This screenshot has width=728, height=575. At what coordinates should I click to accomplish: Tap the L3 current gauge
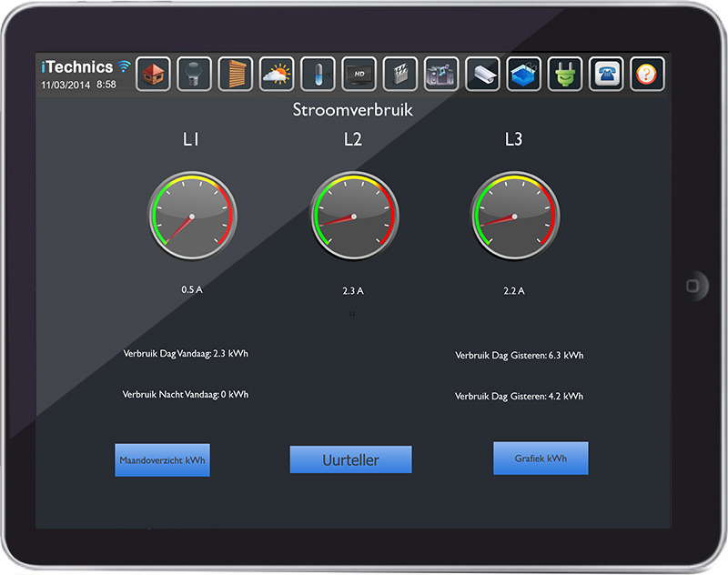pos(514,217)
